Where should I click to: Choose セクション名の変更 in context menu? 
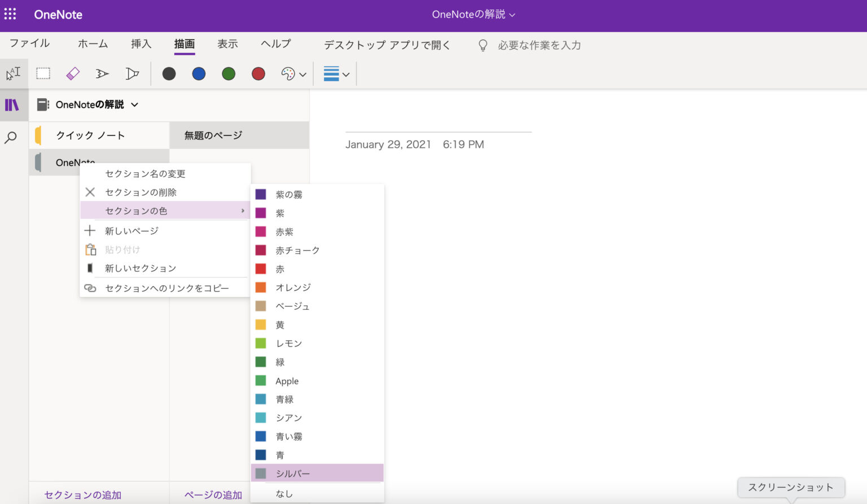point(165,174)
